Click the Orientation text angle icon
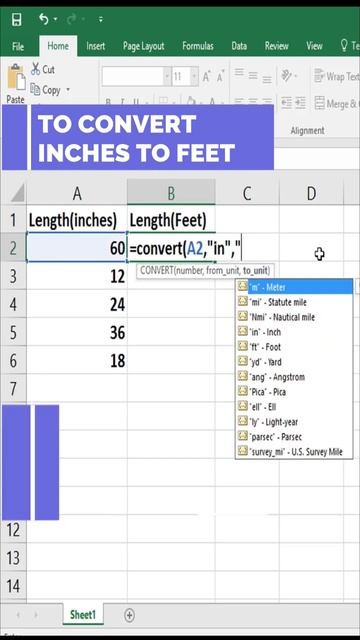 [287, 76]
